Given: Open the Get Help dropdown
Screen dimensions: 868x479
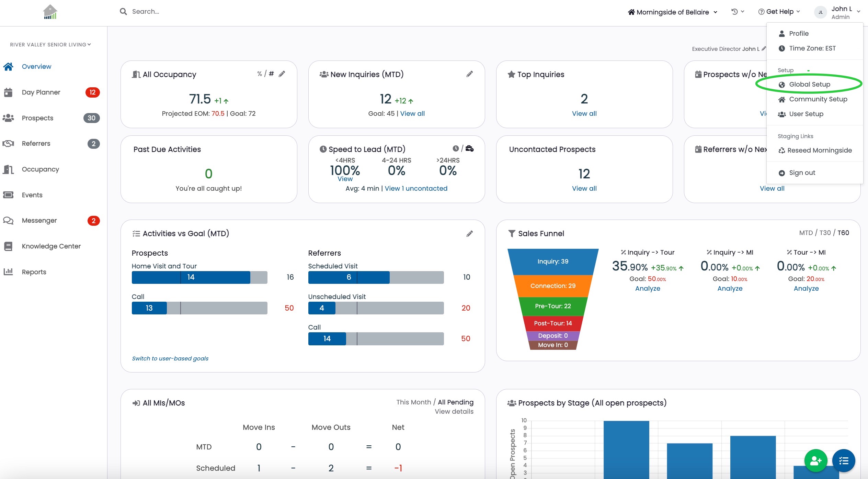Looking at the screenshot, I should tap(779, 12).
